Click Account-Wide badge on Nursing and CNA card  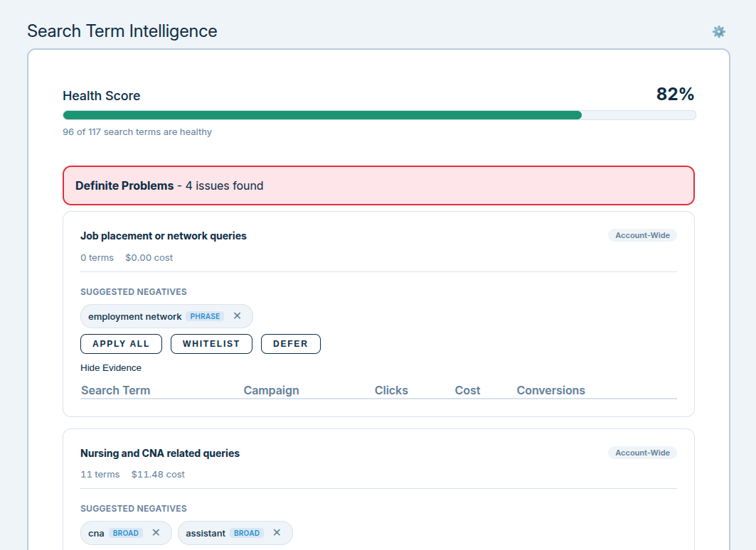642,453
